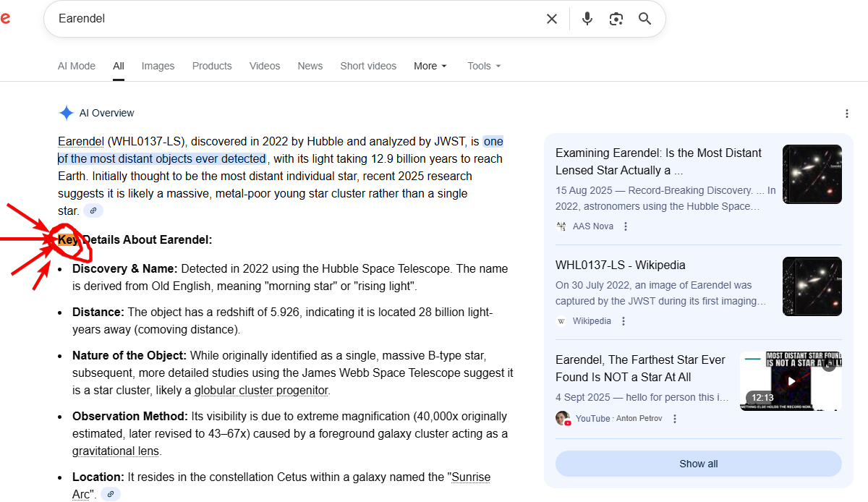The width and height of the screenshot is (868, 502).
Task: Submit search with magnifier icon
Action: pos(645,19)
